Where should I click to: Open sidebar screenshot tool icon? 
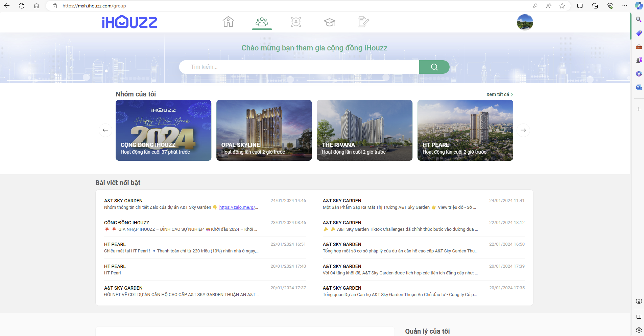[639, 301]
